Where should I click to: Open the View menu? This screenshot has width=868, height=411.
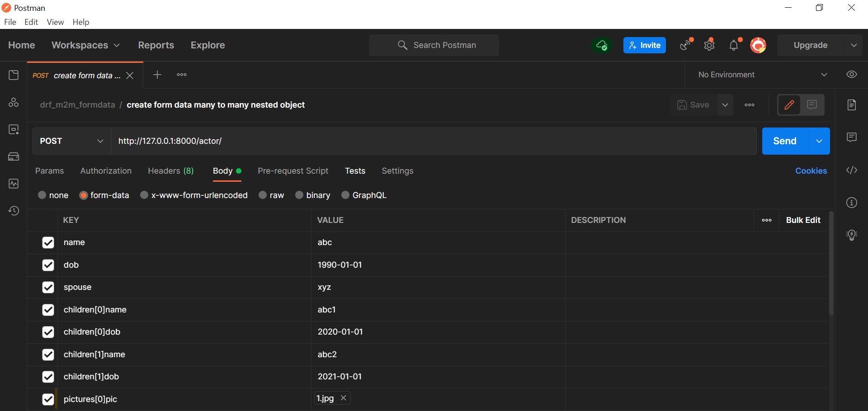[55, 22]
